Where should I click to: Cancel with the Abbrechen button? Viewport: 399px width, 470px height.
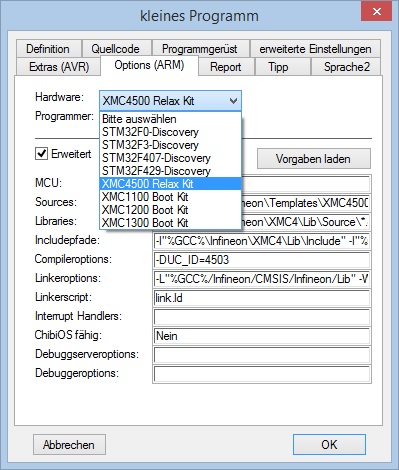coord(69,445)
